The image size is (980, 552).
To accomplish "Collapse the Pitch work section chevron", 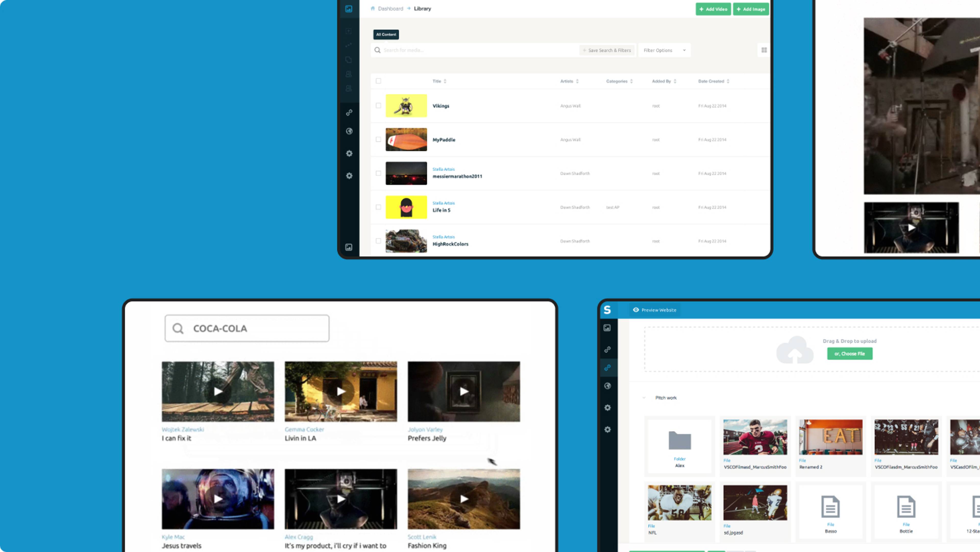I will pos(644,398).
